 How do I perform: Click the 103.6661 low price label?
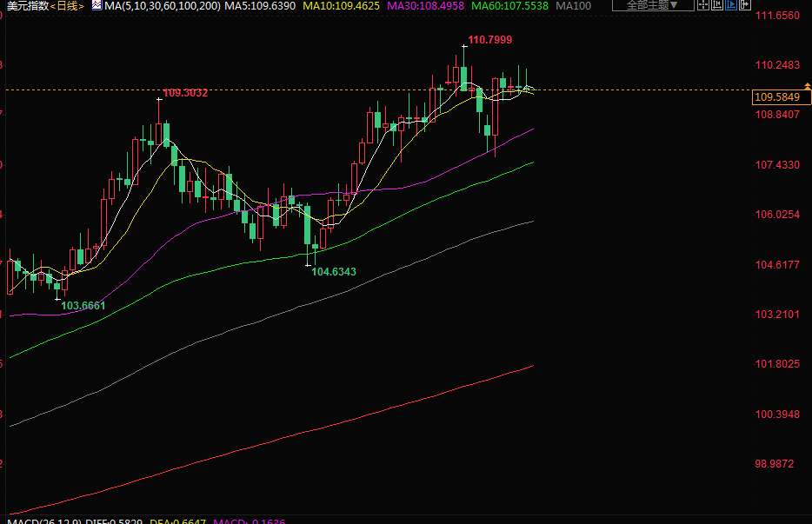pyautogui.click(x=83, y=305)
